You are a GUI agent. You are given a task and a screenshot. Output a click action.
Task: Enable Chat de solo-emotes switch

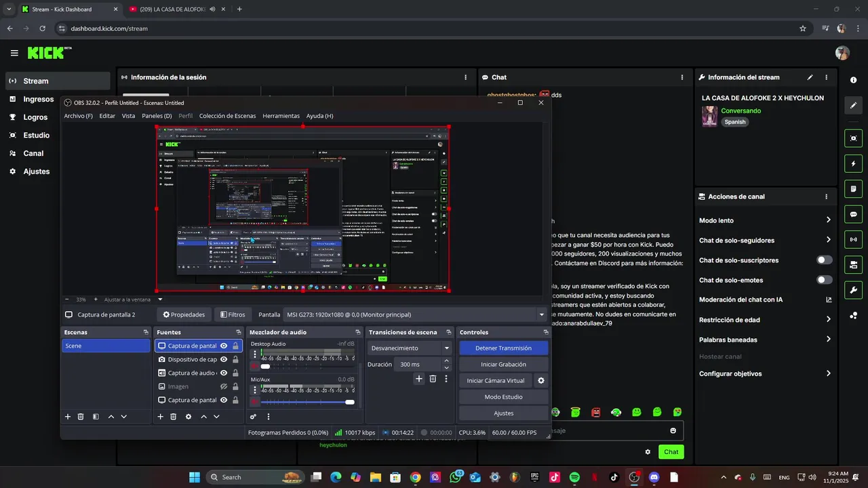[824, 280]
